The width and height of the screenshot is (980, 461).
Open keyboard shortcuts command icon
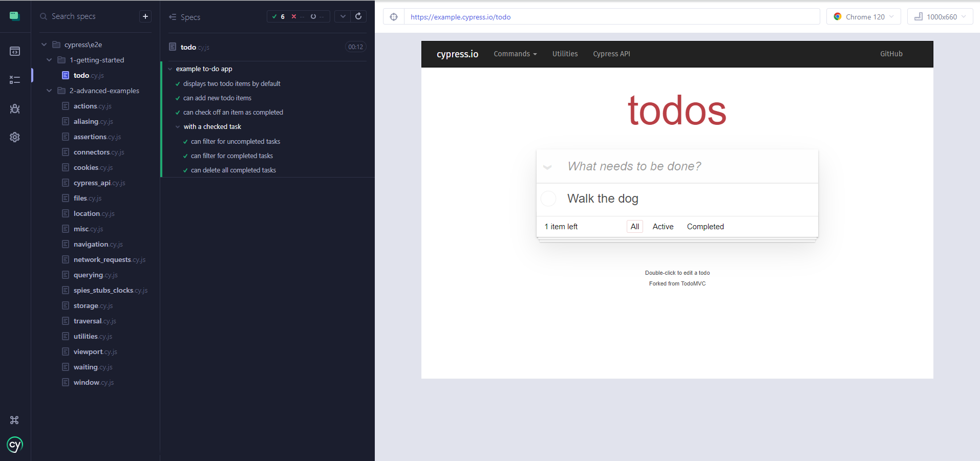[14, 420]
